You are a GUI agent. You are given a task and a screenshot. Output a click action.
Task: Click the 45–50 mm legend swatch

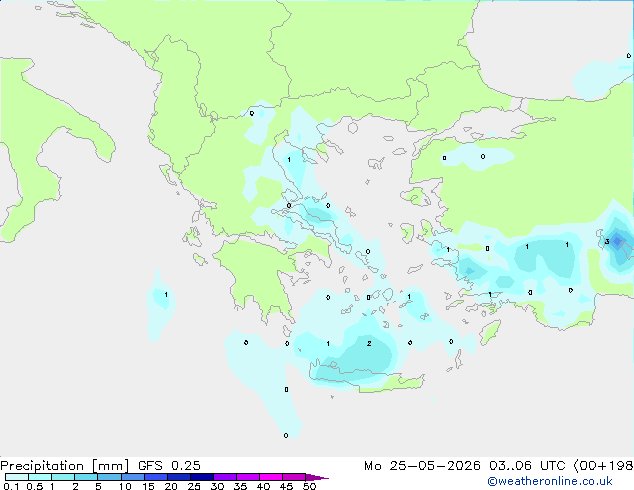coord(294,477)
